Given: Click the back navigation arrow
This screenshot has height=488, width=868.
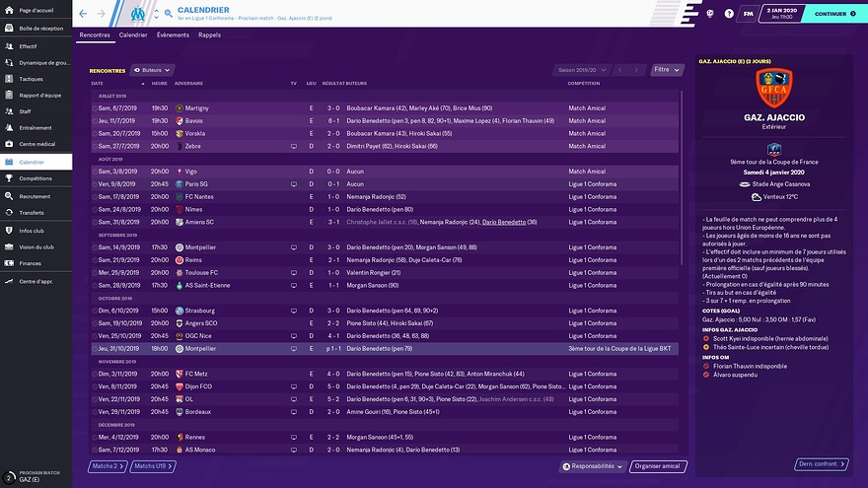Looking at the screenshot, I should coord(83,14).
